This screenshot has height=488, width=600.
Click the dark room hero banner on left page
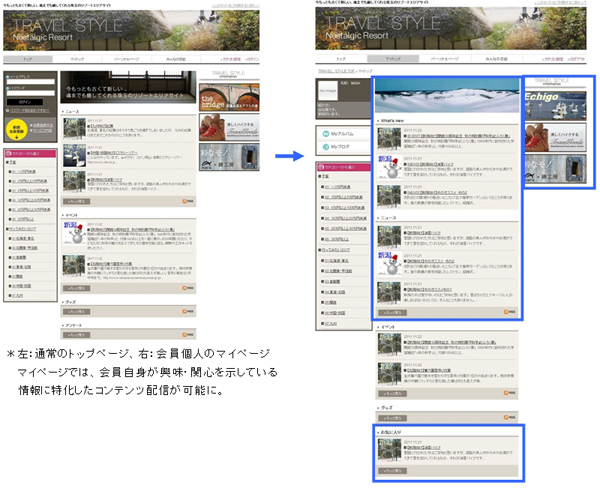pos(128,87)
